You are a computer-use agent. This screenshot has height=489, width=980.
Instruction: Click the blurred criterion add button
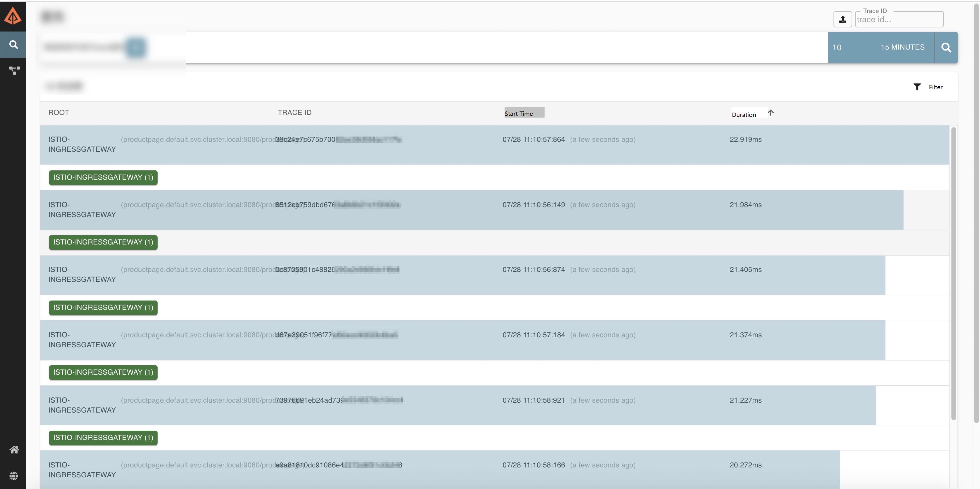pos(136,48)
